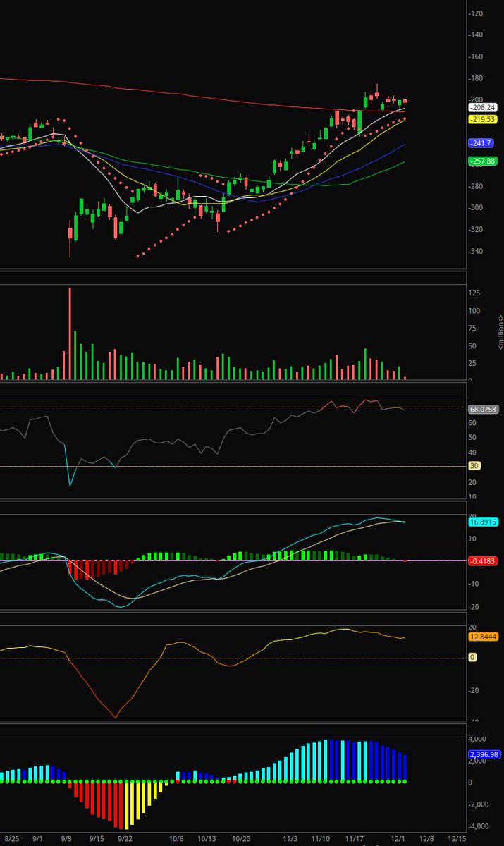Viewport: 504px width, 846px height.
Task: Click the blue 2,396.98 value label
Action: (484, 754)
